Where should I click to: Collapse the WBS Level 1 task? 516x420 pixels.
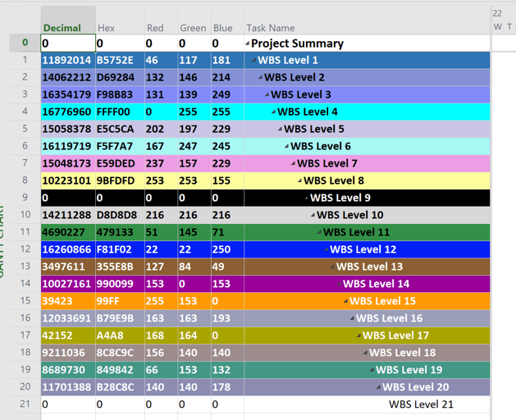coord(254,61)
